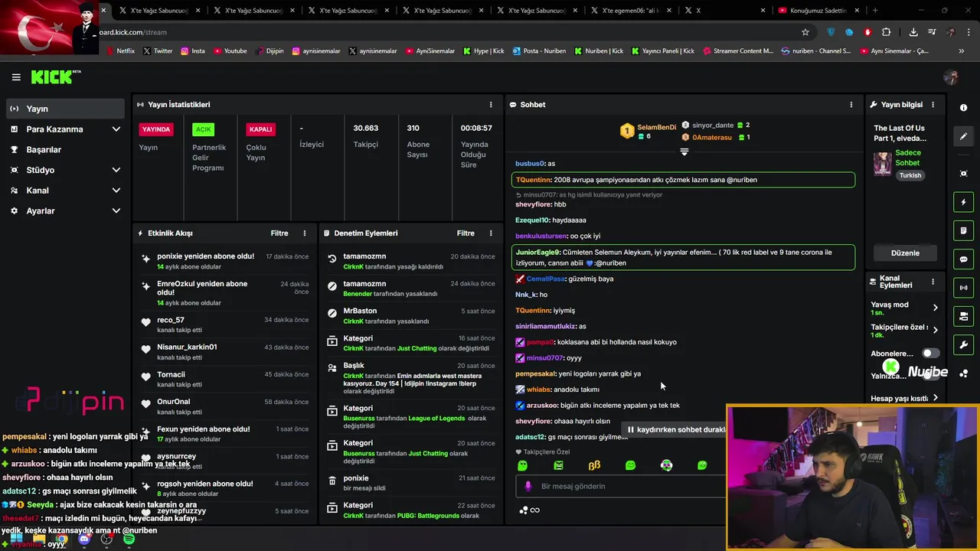Show more bookmarks with the double chevron
This screenshot has height=551, width=980.
[x=961, y=51]
